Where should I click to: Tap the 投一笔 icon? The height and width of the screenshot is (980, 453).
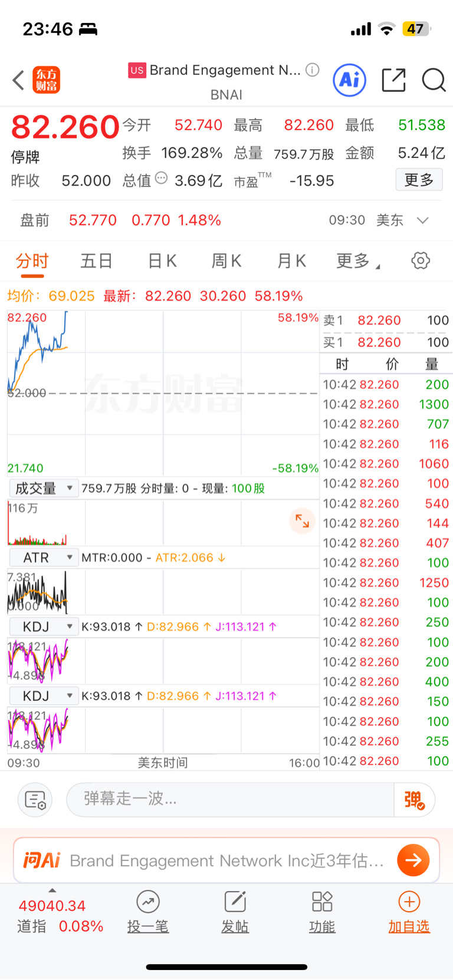[x=148, y=902]
